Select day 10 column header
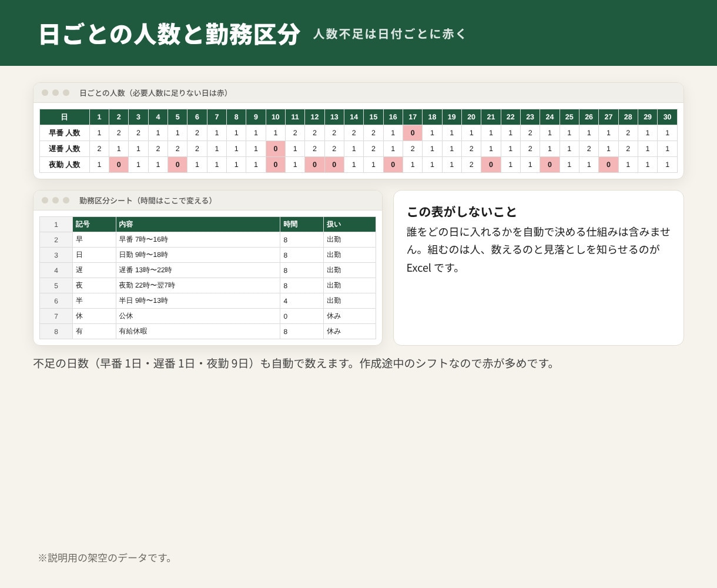The width and height of the screenshot is (717, 588). [275, 117]
